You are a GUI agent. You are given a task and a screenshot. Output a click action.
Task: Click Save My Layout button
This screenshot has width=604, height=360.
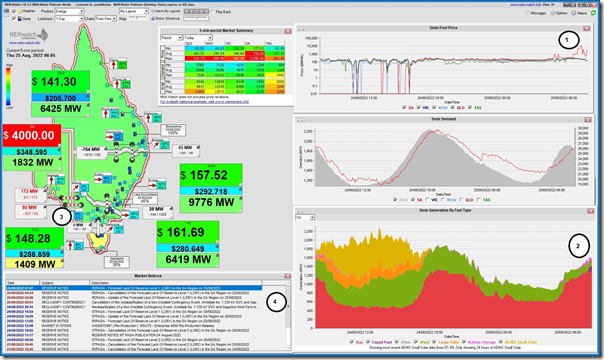tap(166, 11)
